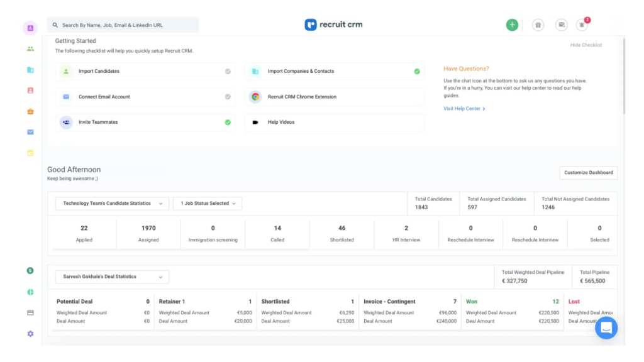Open Reports using the pie chart icon

point(30,292)
